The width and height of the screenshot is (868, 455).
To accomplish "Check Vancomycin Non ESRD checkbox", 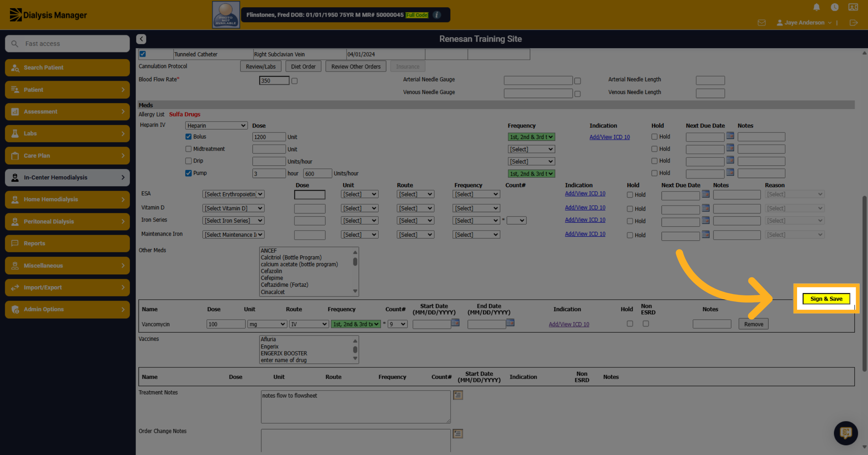I will (x=646, y=324).
